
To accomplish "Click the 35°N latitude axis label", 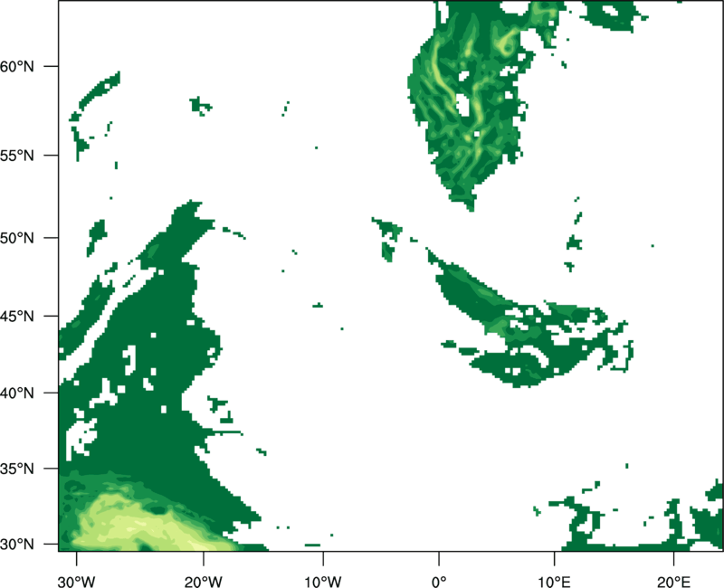I will tap(17, 469).
